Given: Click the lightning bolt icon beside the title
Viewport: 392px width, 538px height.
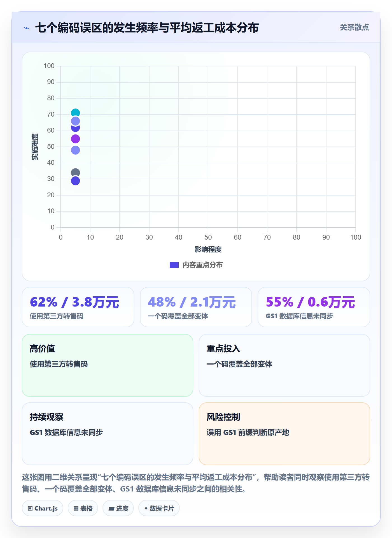Looking at the screenshot, I should (27, 28).
